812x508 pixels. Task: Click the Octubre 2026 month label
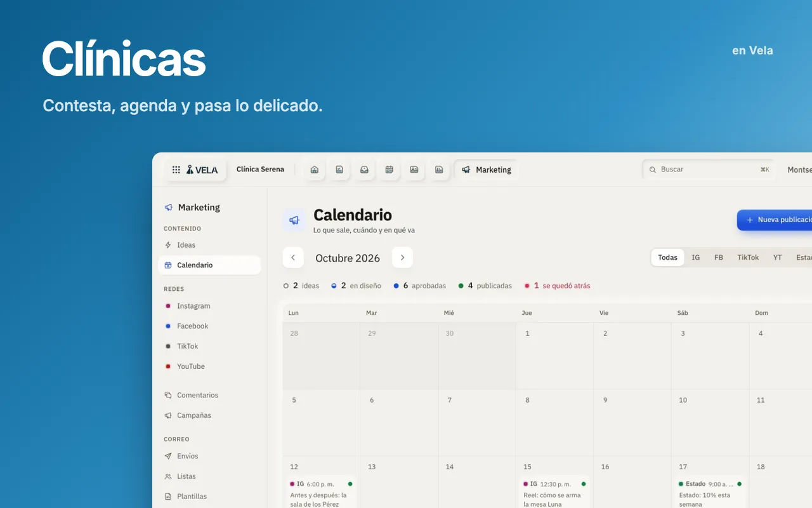348,258
